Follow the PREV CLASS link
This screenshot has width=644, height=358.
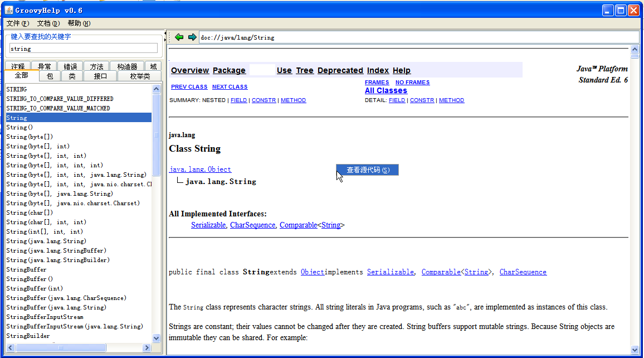189,87
